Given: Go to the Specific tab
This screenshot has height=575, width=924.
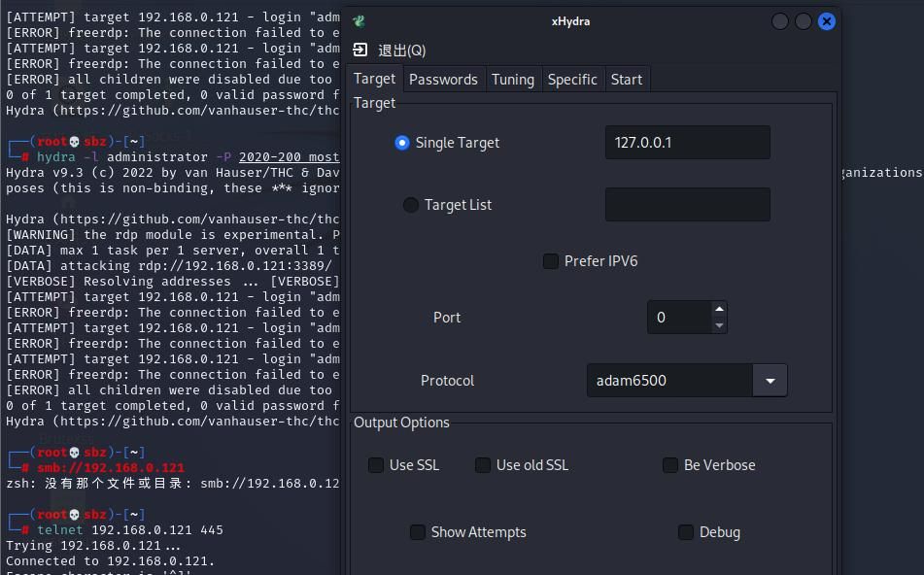Looking at the screenshot, I should (x=572, y=80).
